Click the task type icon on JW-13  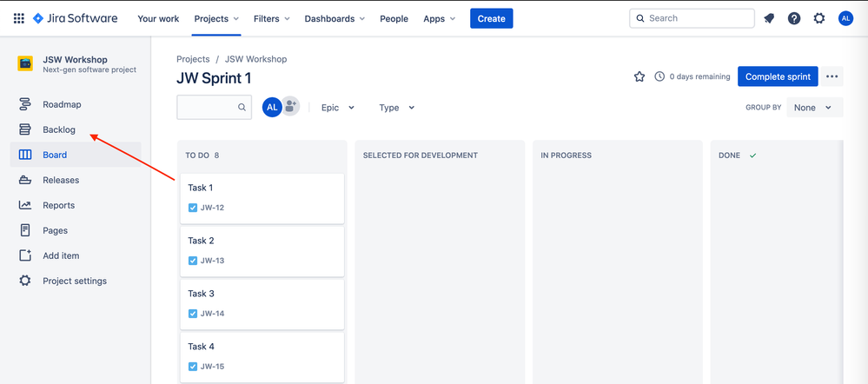click(193, 261)
